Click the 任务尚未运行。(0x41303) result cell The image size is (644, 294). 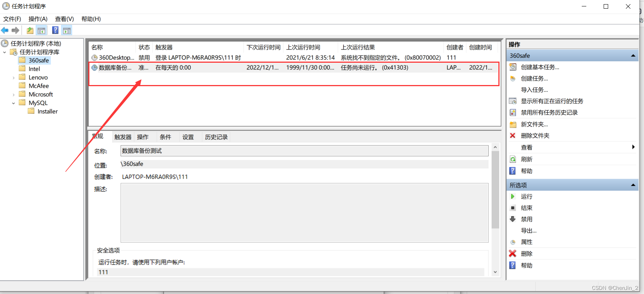pos(375,68)
